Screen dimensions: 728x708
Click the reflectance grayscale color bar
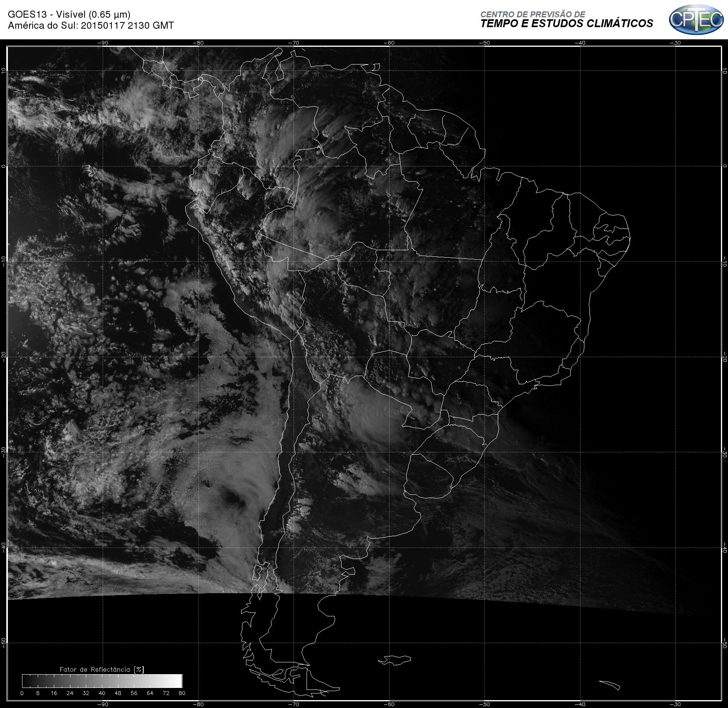(102, 681)
